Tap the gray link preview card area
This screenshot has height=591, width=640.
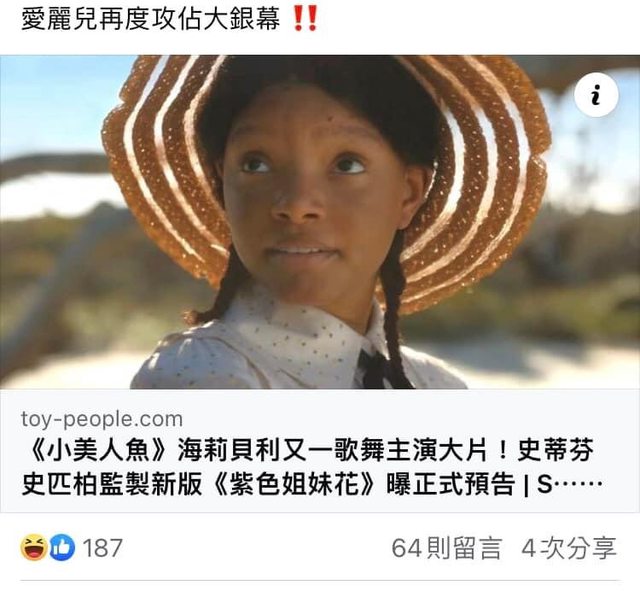coord(320,451)
